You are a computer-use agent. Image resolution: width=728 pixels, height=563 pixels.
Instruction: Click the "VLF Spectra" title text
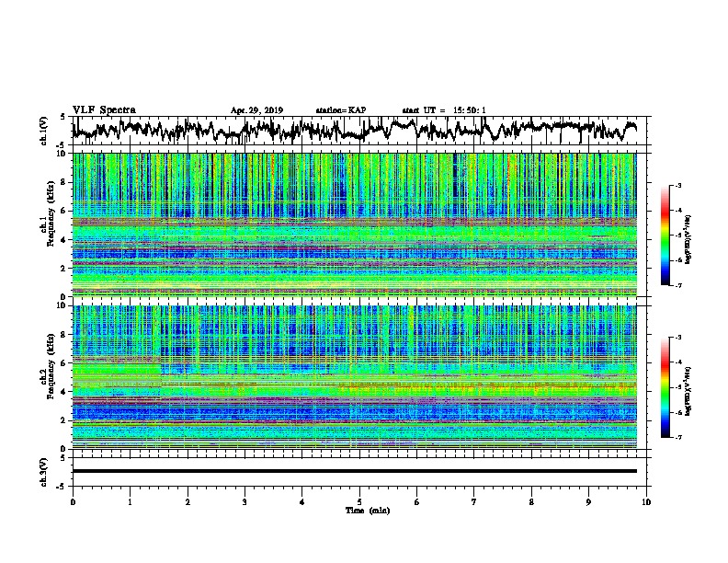(x=104, y=110)
